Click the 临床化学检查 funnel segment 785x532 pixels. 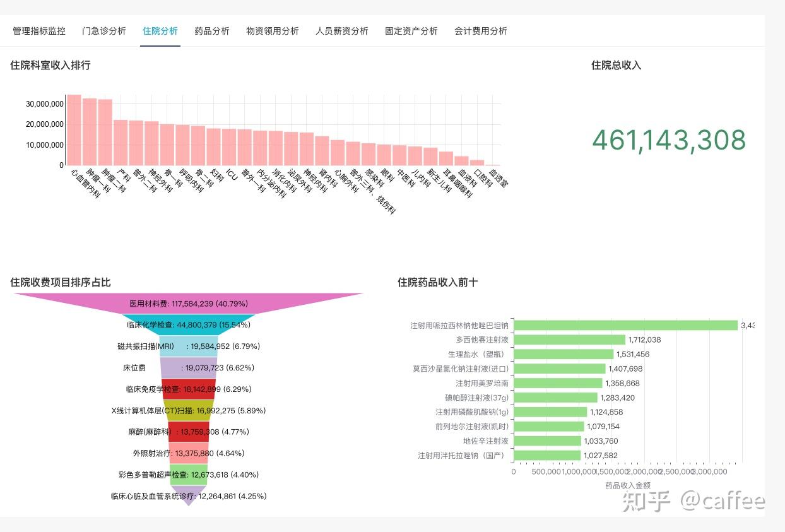187,324
